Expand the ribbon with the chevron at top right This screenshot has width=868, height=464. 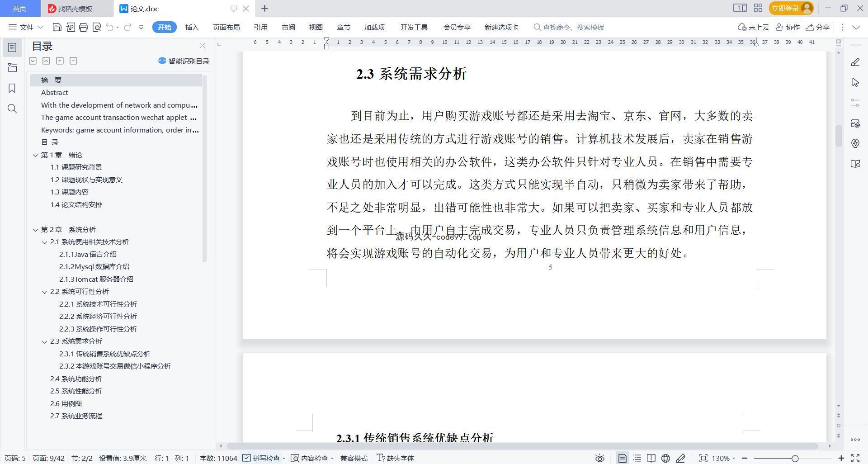coord(856,27)
